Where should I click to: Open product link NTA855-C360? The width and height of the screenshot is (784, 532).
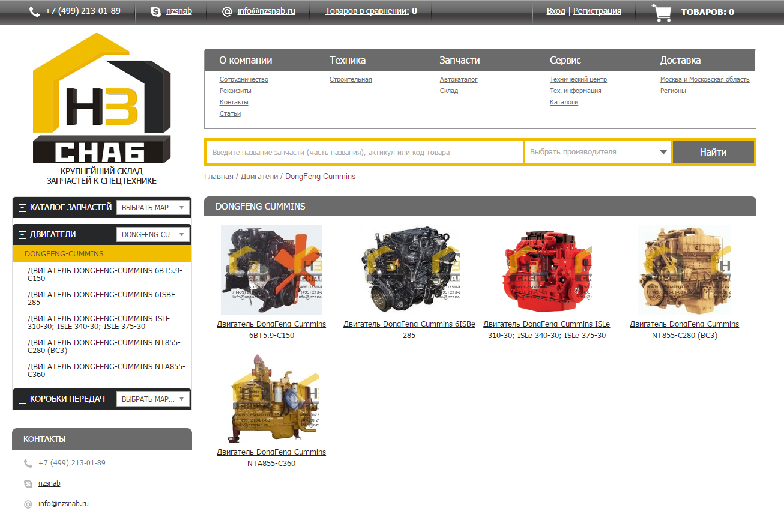[271, 458]
